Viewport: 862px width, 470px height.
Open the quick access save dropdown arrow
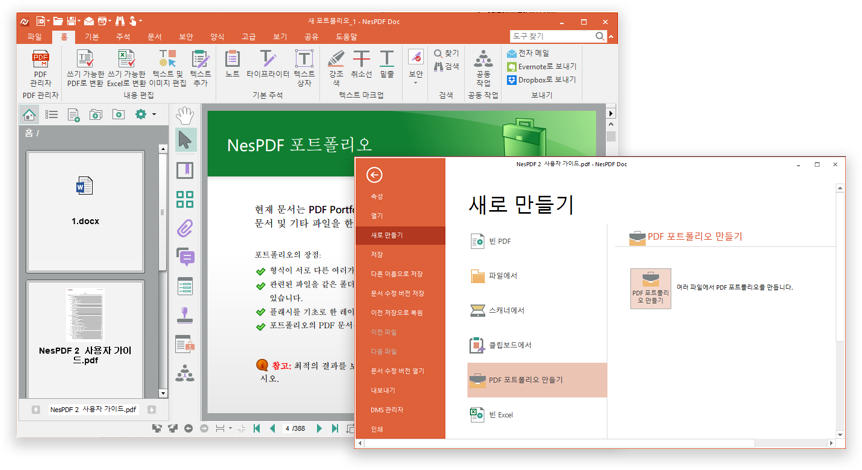click(80, 21)
